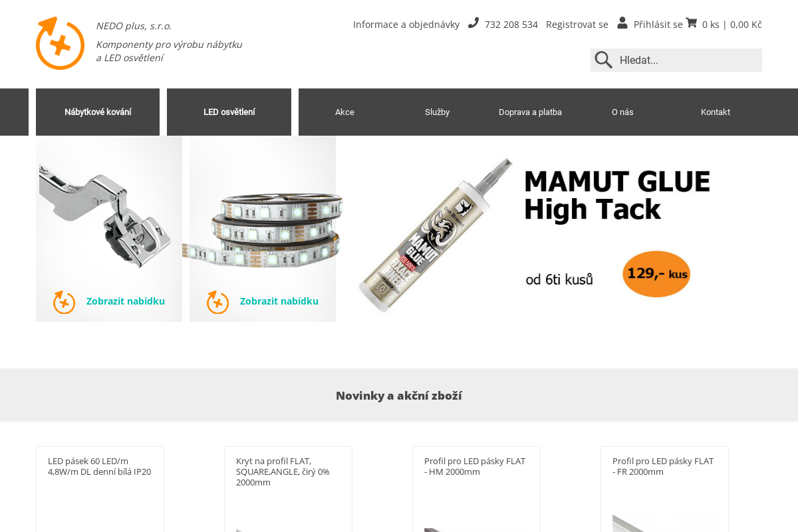Click the phone icon beside 732 208 534
798x532 pixels.
tap(473, 23)
